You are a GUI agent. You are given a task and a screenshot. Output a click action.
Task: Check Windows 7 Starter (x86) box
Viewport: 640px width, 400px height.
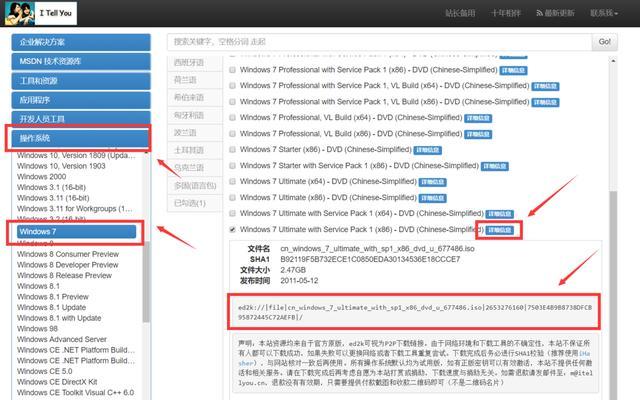pos(232,149)
